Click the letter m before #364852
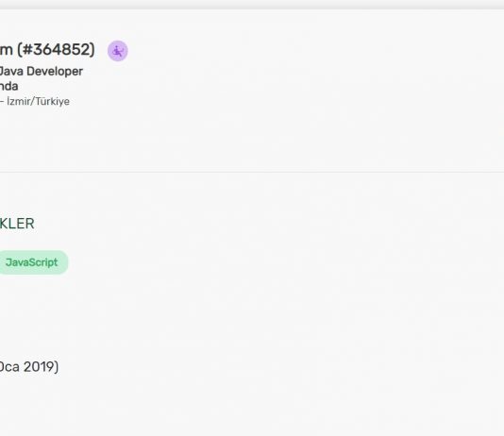Image resolution: width=504 pixels, height=436 pixels. [7, 50]
